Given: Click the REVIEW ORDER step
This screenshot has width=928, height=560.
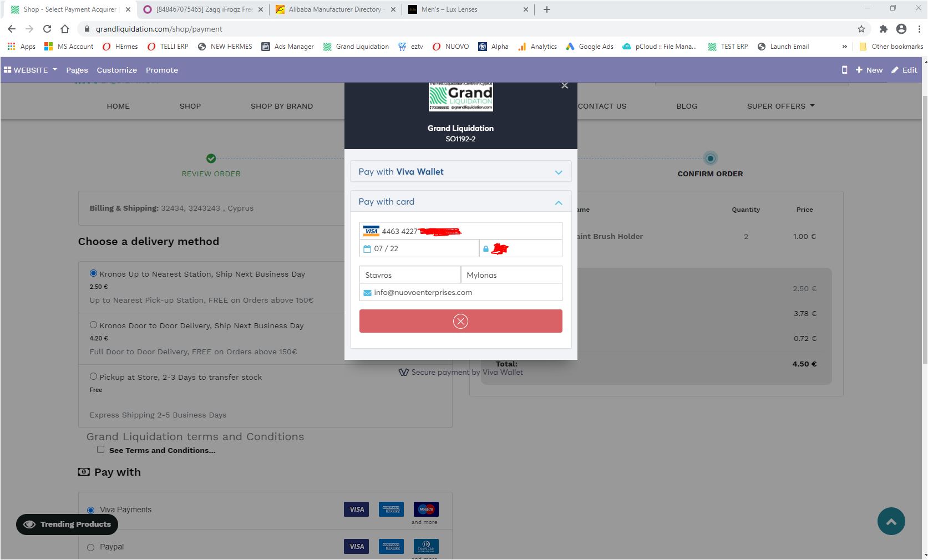Looking at the screenshot, I should (x=211, y=174).
